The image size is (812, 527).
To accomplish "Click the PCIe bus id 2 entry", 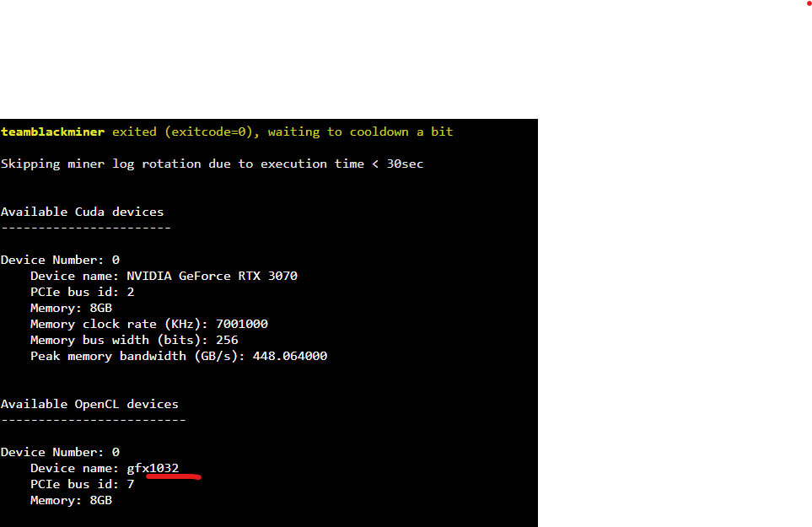I will tap(80, 292).
